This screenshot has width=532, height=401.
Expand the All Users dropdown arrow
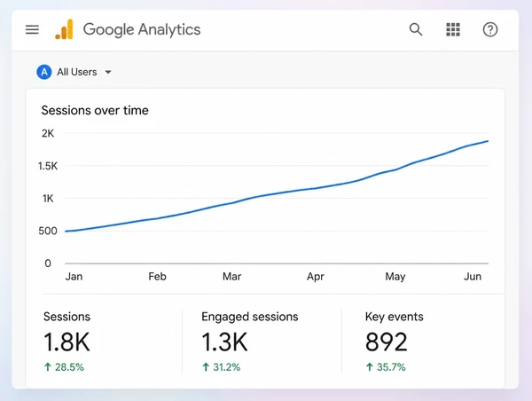pos(108,72)
